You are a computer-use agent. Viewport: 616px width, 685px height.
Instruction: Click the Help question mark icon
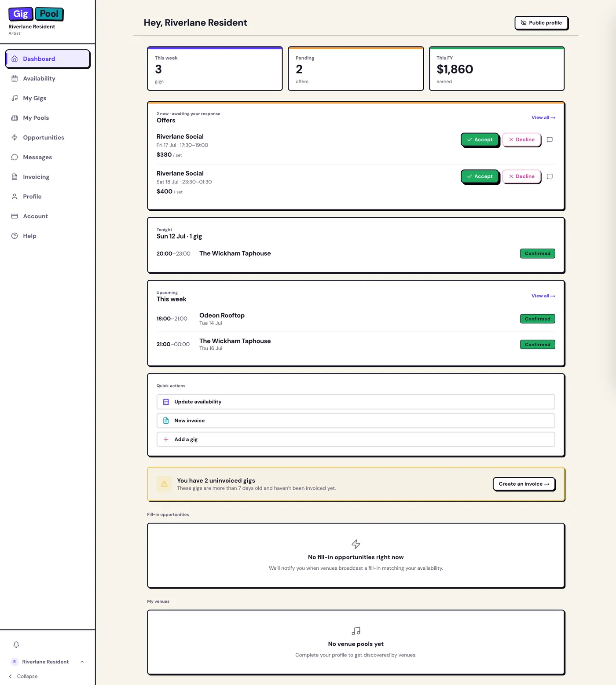click(15, 236)
